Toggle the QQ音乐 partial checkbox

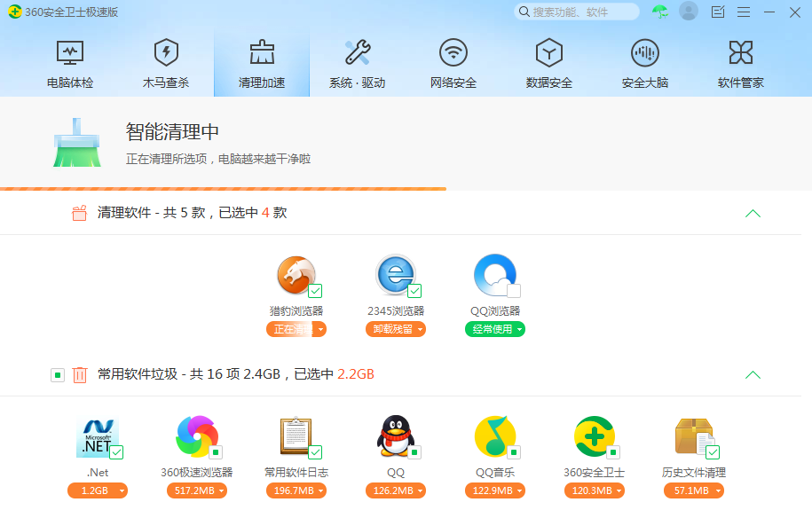click(514, 452)
